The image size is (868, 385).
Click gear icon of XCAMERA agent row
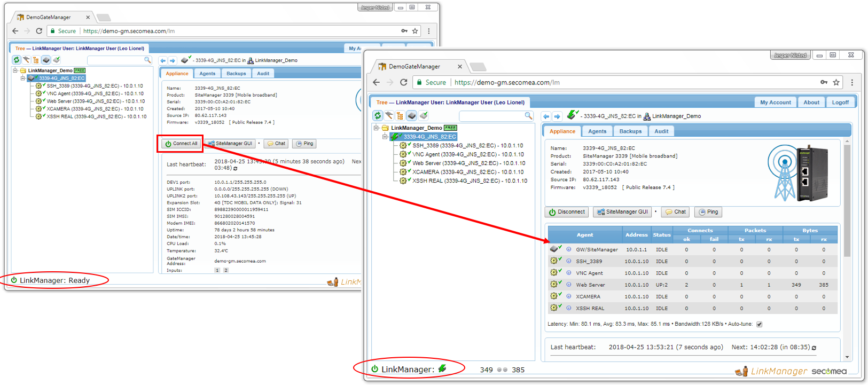pos(554,296)
